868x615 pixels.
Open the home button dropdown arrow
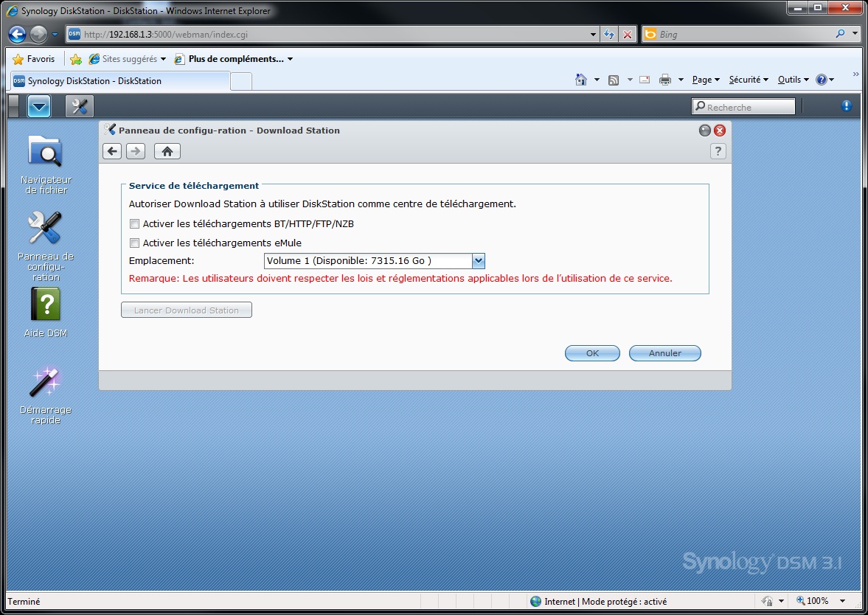pos(597,80)
